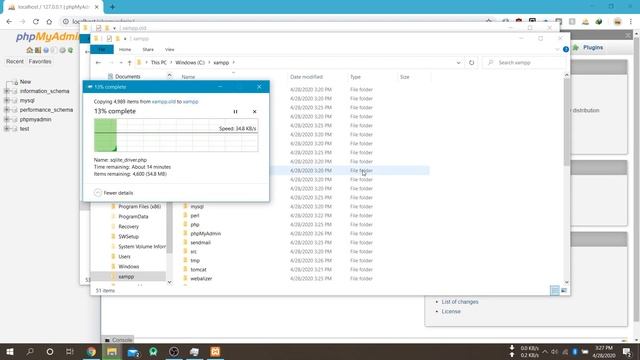Select the perl folder in file list

[195, 216]
